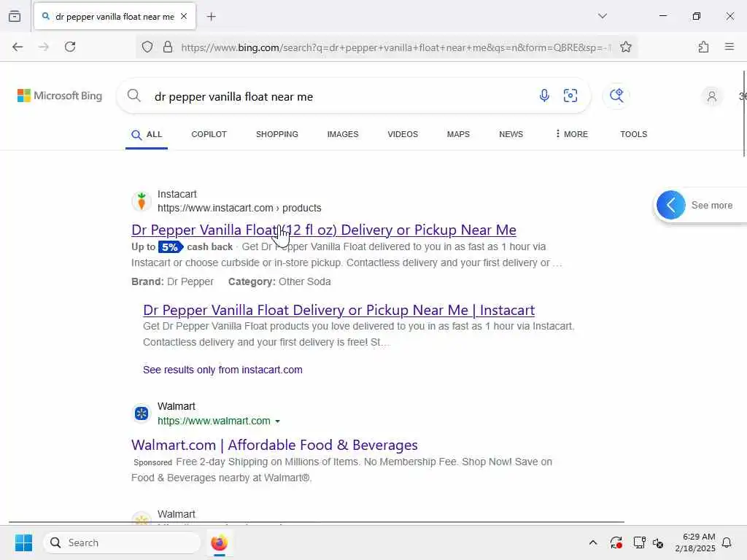The image size is (747, 560).
Task: Open the Firefox hamburger menu
Action: (x=729, y=47)
